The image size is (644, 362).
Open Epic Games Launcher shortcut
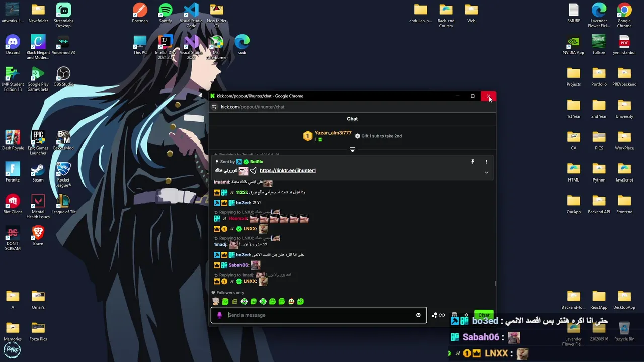pyautogui.click(x=38, y=143)
